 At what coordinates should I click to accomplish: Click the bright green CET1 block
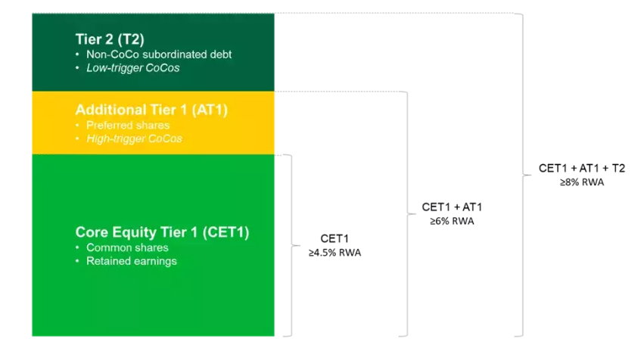(153, 245)
